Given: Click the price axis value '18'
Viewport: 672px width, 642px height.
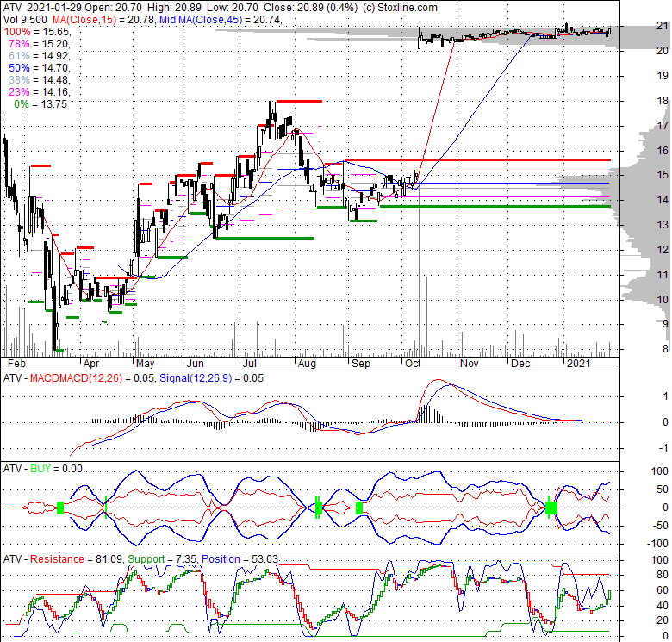Looking at the screenshot, I should point(663,101).
